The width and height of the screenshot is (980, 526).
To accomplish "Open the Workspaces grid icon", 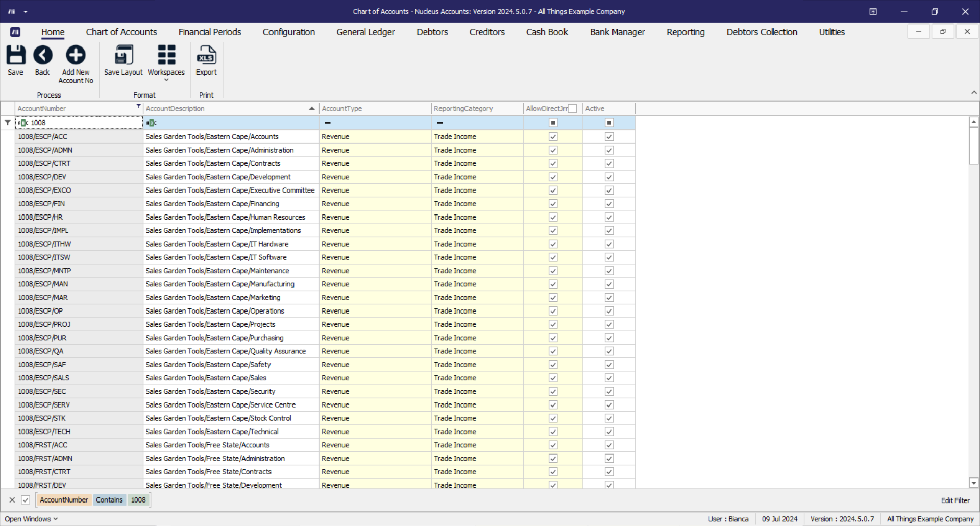I will coord(166,55).
